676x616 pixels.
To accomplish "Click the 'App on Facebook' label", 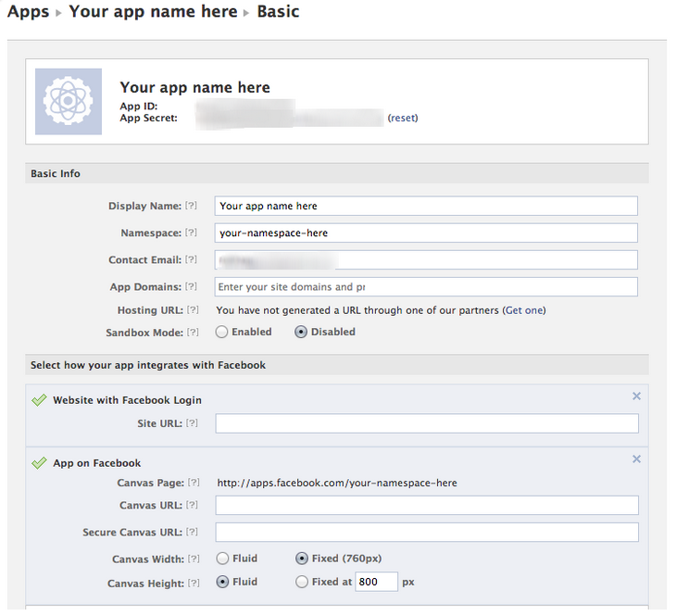I will click(x=97, y=463).
